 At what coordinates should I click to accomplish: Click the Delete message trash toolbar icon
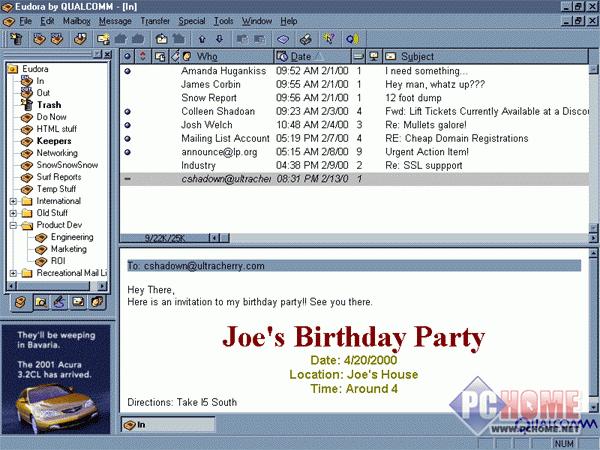16,39
